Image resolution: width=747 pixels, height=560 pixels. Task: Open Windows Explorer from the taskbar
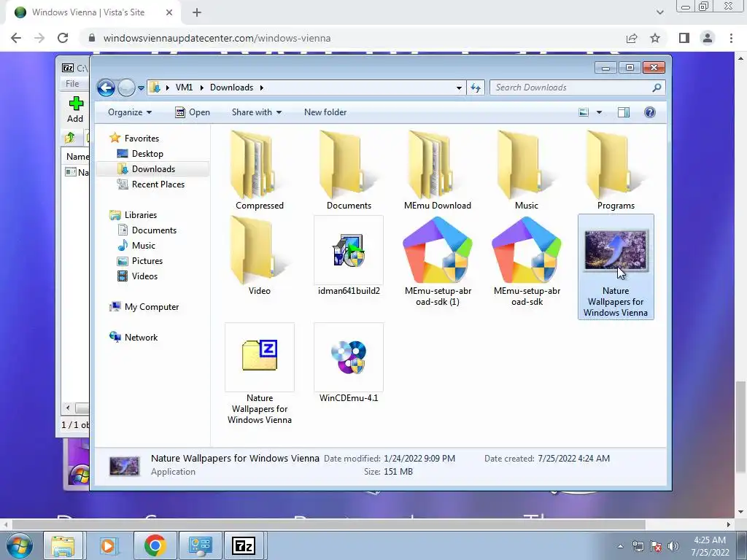tap(63, 545)
